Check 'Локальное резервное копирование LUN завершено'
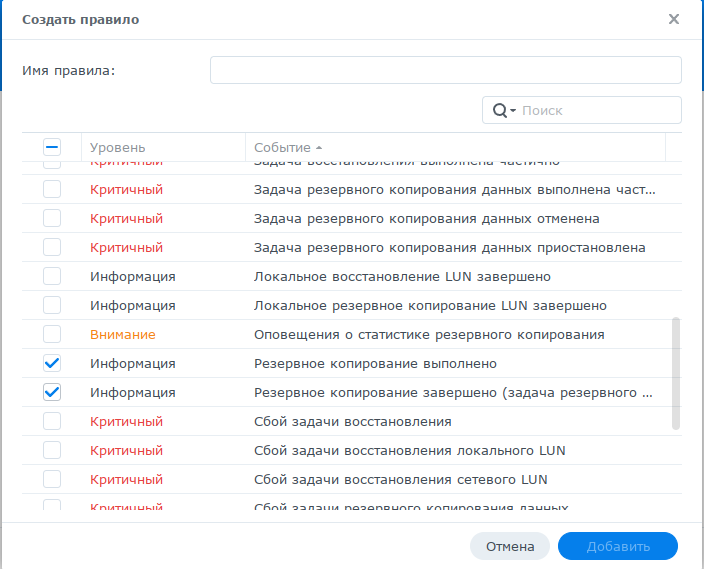704x569 pixels. point(52,305)
